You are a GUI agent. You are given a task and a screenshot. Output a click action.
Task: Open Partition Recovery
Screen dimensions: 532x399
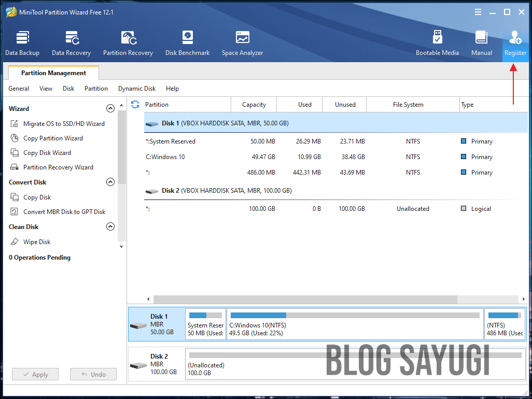128,42
